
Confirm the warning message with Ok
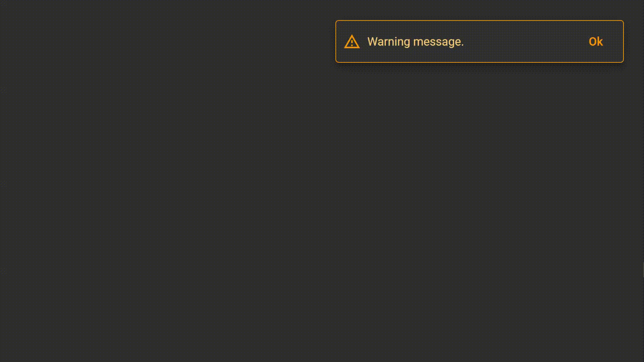pyautogui.click(x=596, y=41)
